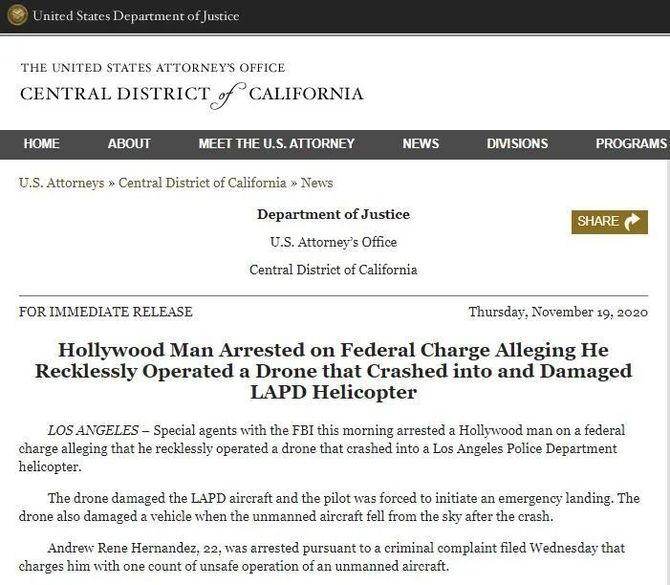Image resolution: width=670 pixels, height=585 pixels.
Task: Click the centered U.S. Attorney's Office text
Action: (x=333, y=242)
